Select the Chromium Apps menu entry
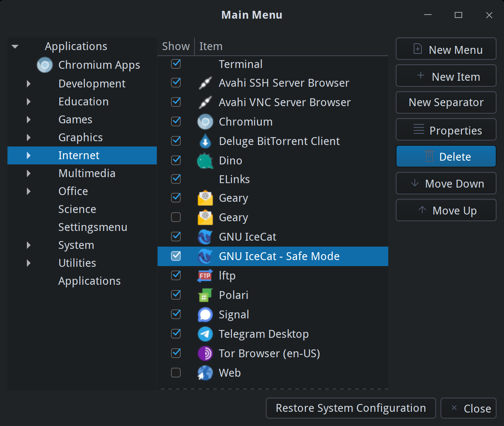504x426 pixels. pyautogui.click(x=99, y=65)
